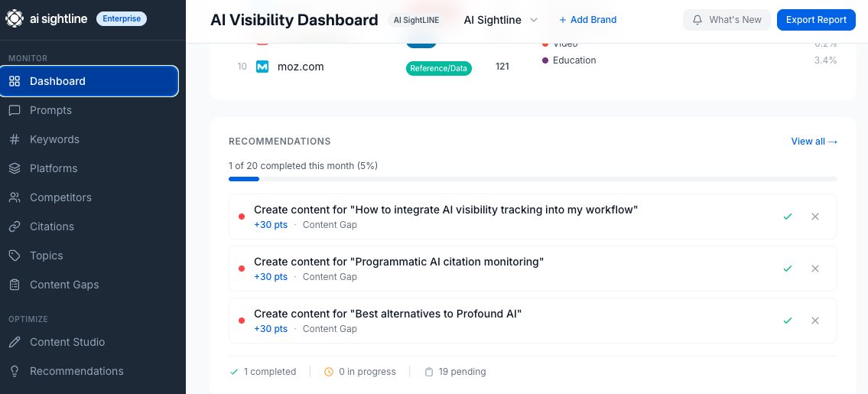This screenshot has height=394, width=868.
Task: Click the ai sightline logo icon
Action: pos(15,19)
